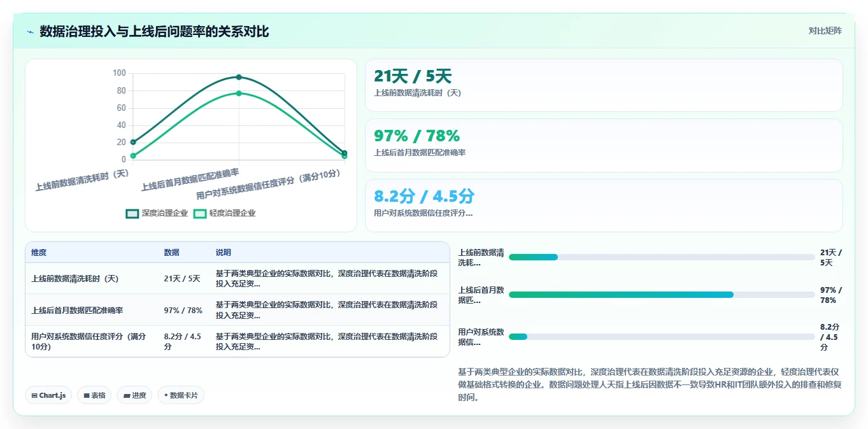Select the 8.2分 / 4.5分 data card
Viewport: 868px width, 429px height.
click(x=604, y=206)
